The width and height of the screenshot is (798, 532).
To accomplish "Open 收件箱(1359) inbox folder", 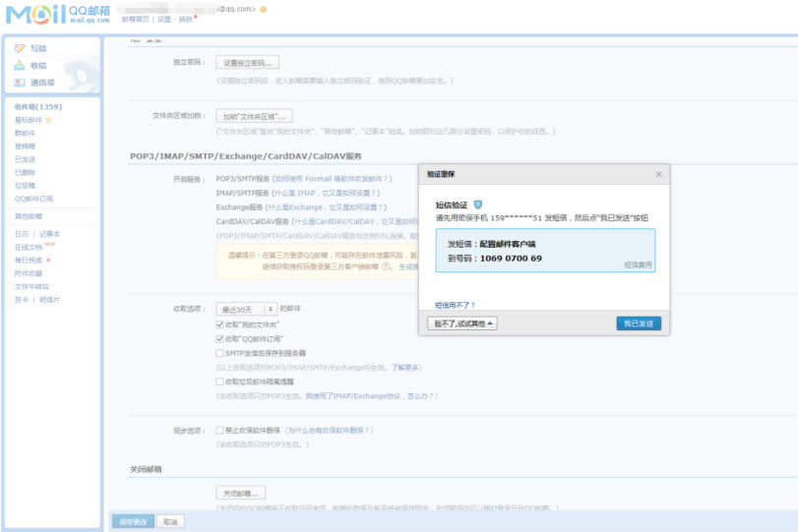I will (37, 106).
